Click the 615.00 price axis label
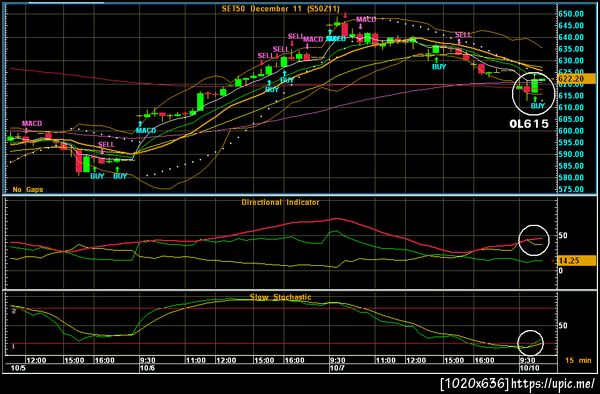Viewport: 600px width, 394px height. [x=571, y=96]
